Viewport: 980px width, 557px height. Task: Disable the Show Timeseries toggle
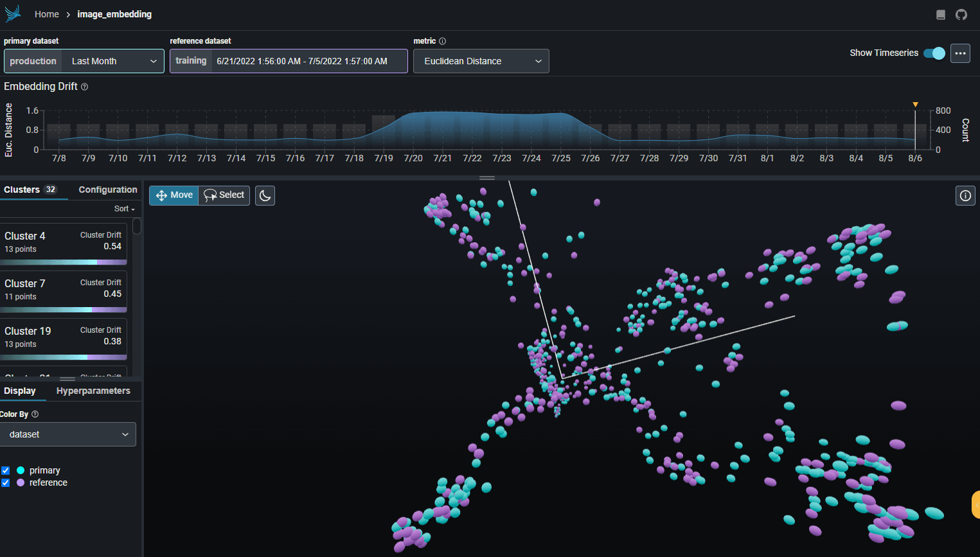coord(932,54)
